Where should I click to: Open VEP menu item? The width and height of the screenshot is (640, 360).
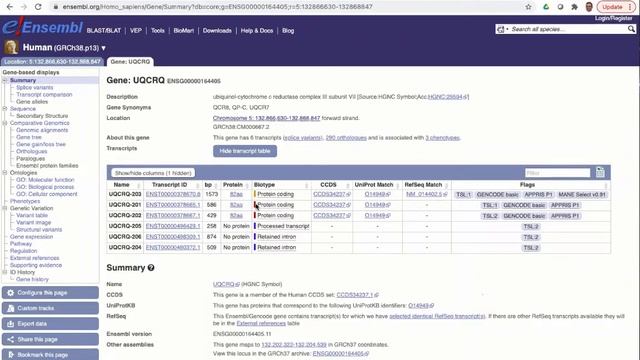click(136, 31)
